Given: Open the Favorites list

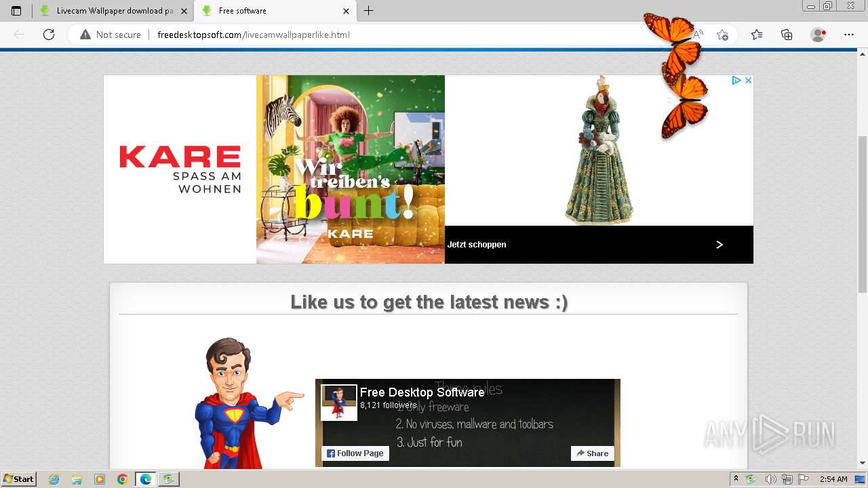Looking at the screenshot, I should (757, 35).
